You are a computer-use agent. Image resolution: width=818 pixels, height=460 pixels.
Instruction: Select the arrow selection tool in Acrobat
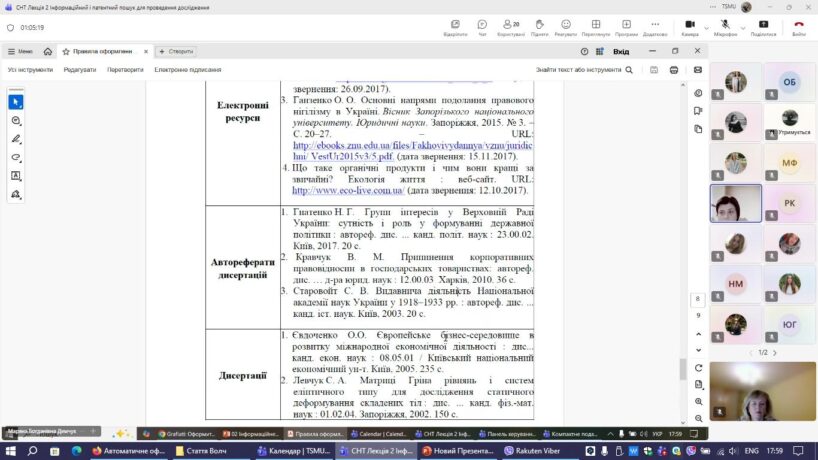click(16, 102)
